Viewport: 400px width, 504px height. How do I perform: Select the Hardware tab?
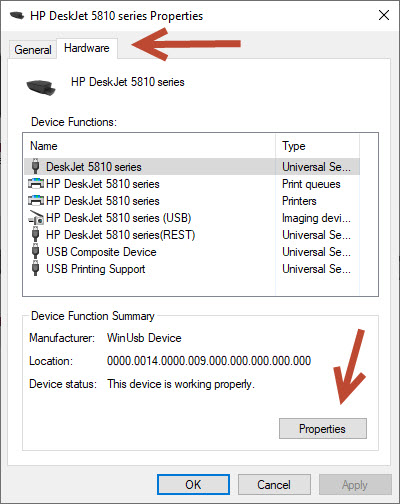87,48
